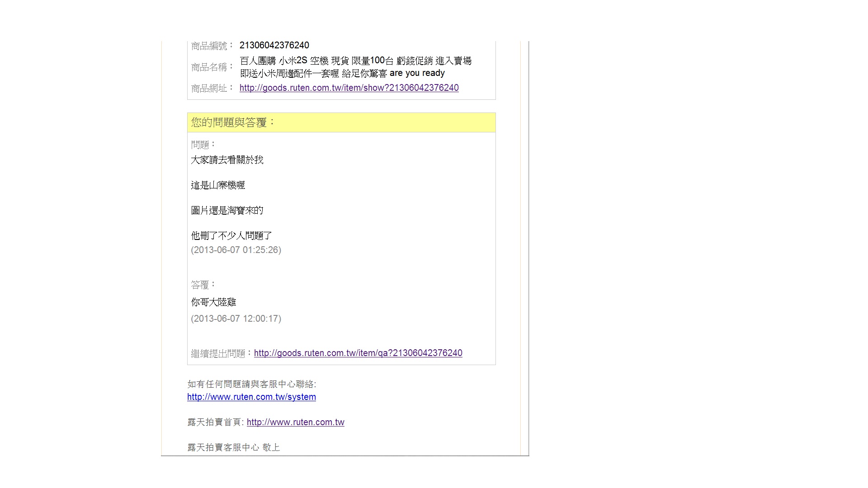Click the text 他刪了不少人問題了
The width and height of the screenshot is (868, 488).
point(231,236)
